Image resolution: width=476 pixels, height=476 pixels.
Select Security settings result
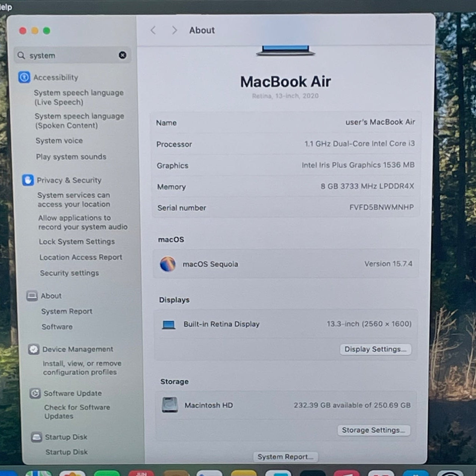[69, 273]
